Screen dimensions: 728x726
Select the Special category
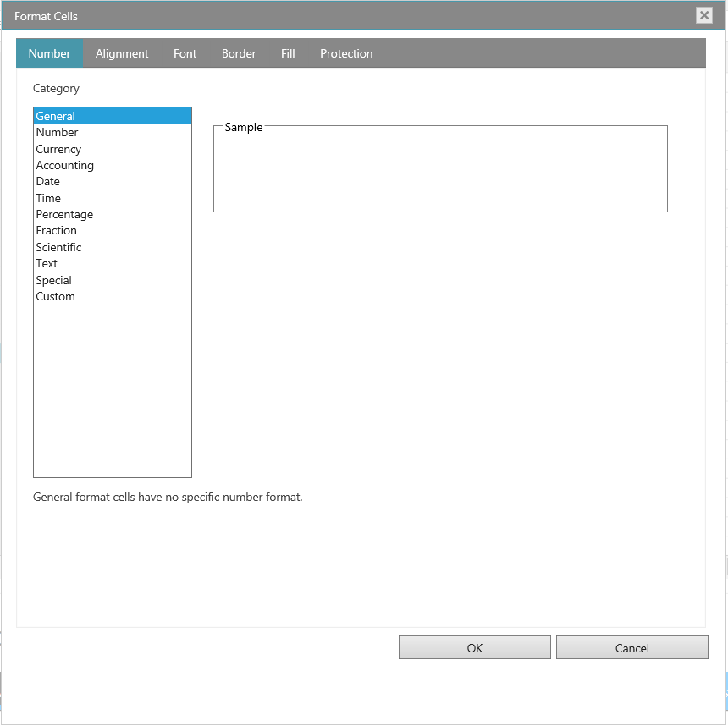tap(53, 280)
